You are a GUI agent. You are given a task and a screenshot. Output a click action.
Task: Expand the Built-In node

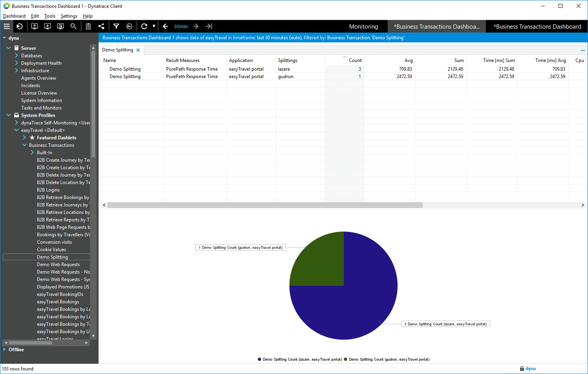click(x=32, y=152)
